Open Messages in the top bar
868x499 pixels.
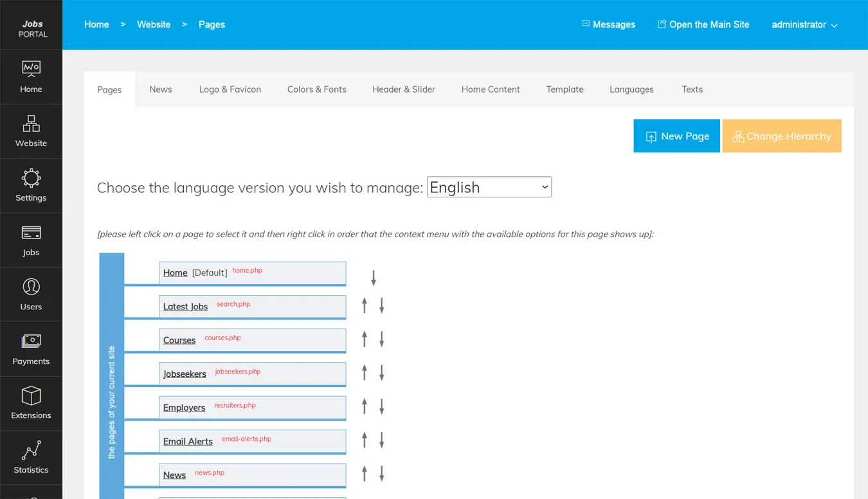pyautogui.click(x=608, y=24)
